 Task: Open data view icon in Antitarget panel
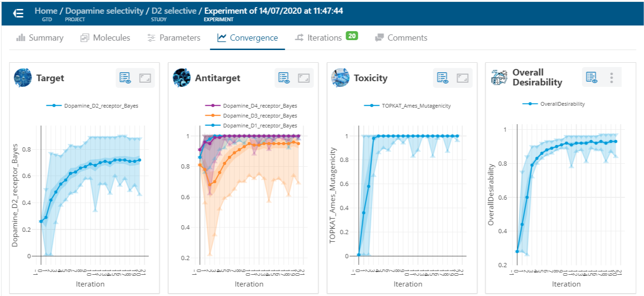[x=283, y=78]
